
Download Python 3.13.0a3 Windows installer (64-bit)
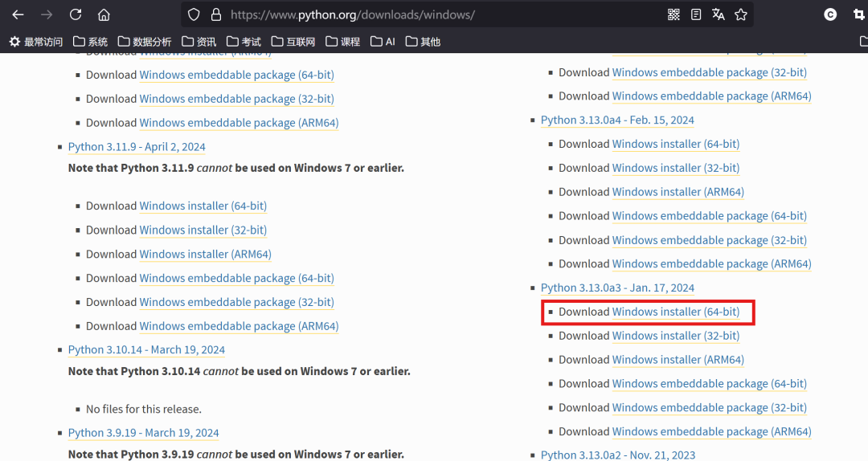click(676, 312)
